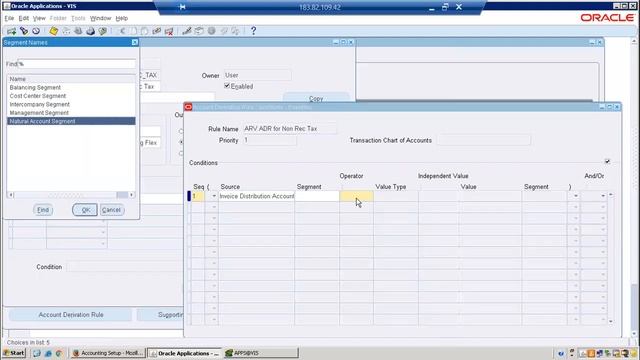The image size is (640, 360).
Task: Click the orange system tray icon
Action: pyautogui.click(x=591, y=353)
